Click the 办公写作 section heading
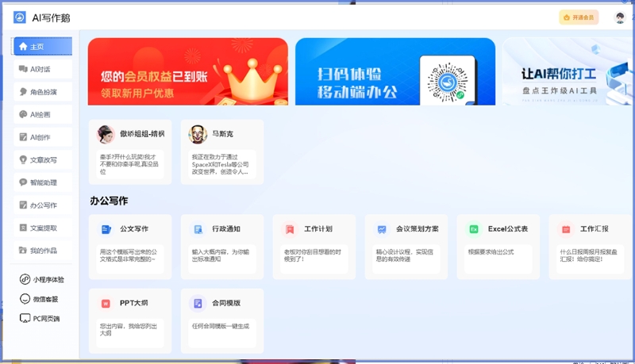Viewport: 635px width, 364px height. [109, 201]
